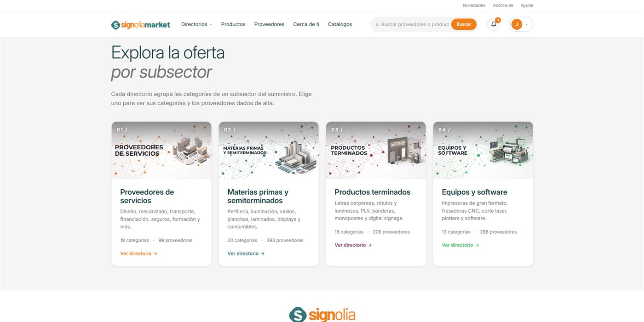
Task: Click the '13 categorías' text
Action: [x=456, y=232]
